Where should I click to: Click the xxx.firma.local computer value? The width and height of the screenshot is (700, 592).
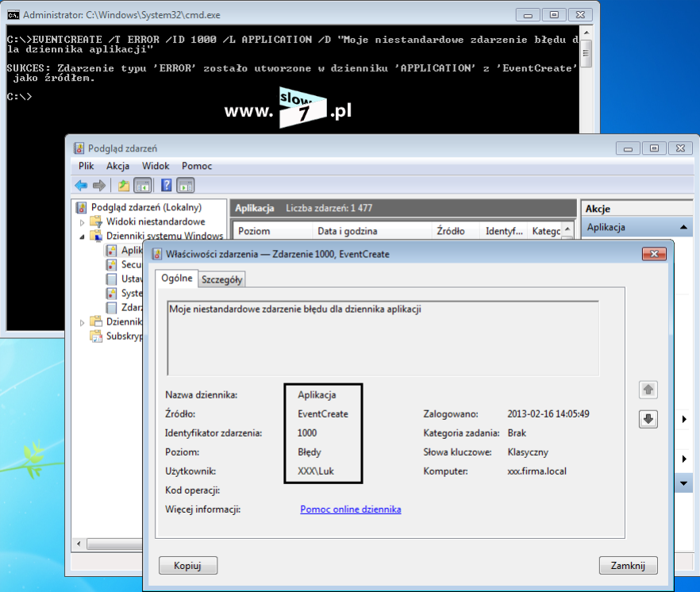[537, 471]
